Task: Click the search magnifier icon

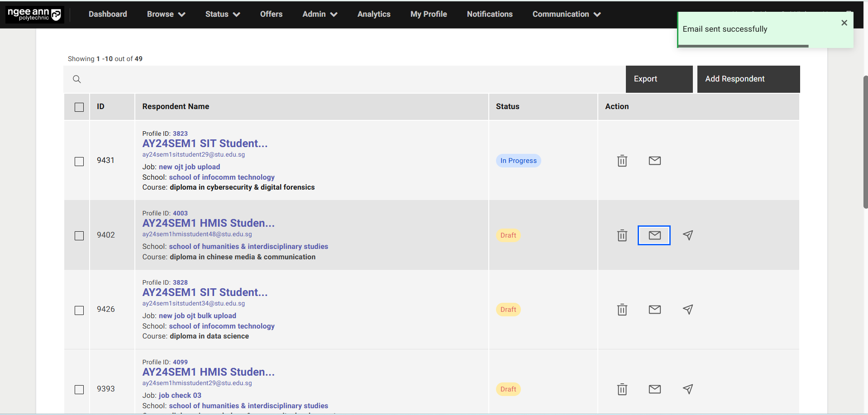Action: [x=76, y=79]
